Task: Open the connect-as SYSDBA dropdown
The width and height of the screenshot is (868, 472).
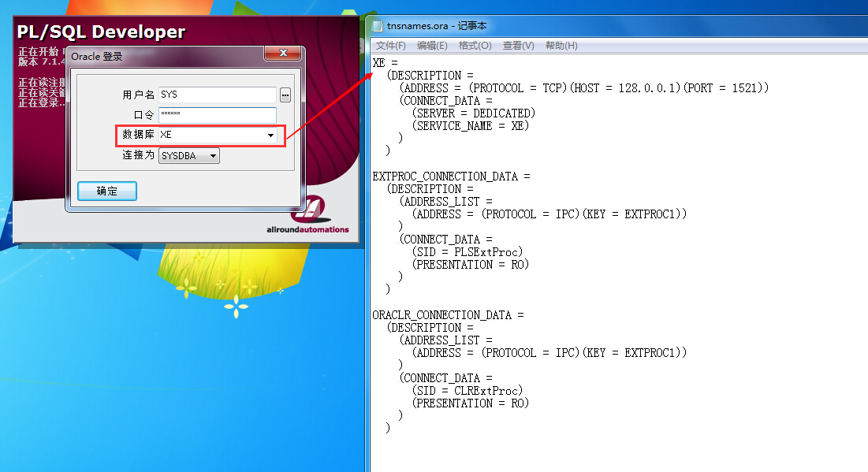Action: coord(188,155)
